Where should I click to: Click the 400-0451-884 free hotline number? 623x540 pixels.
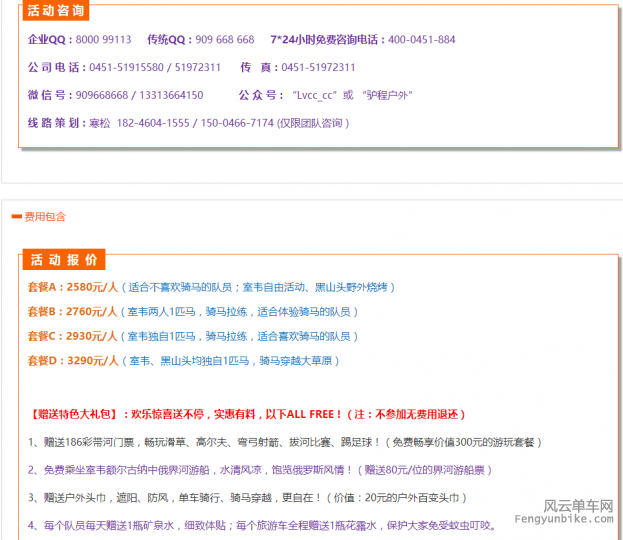tap(421, 40)
